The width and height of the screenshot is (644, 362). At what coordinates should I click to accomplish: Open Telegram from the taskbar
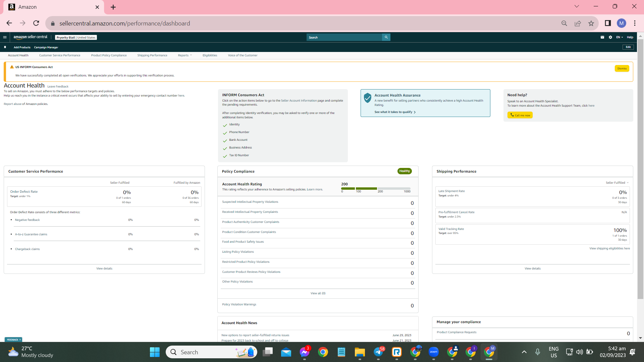click(378, 352)
